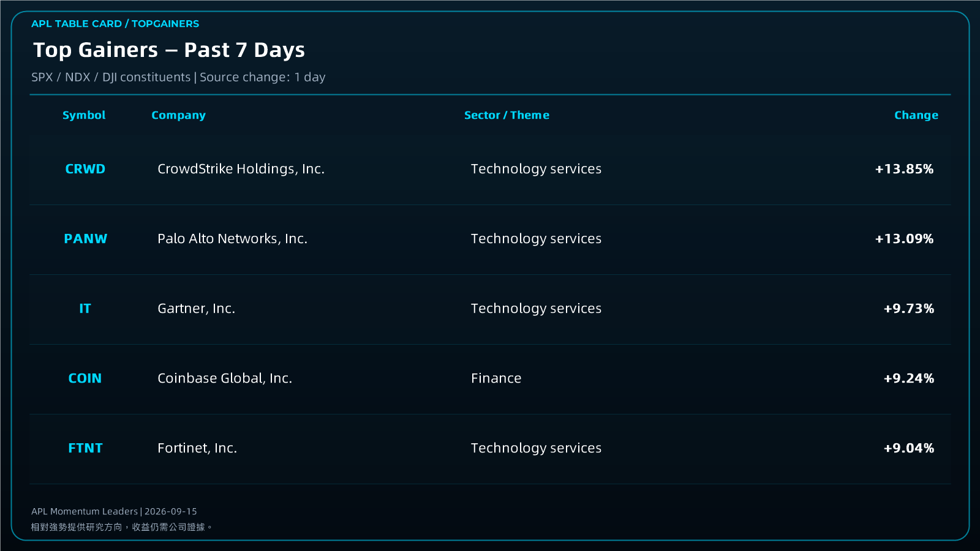This screenshot has height=551, width=980.
Task: Click the Sector / Theme column header
Action: [x=507, y=115]
